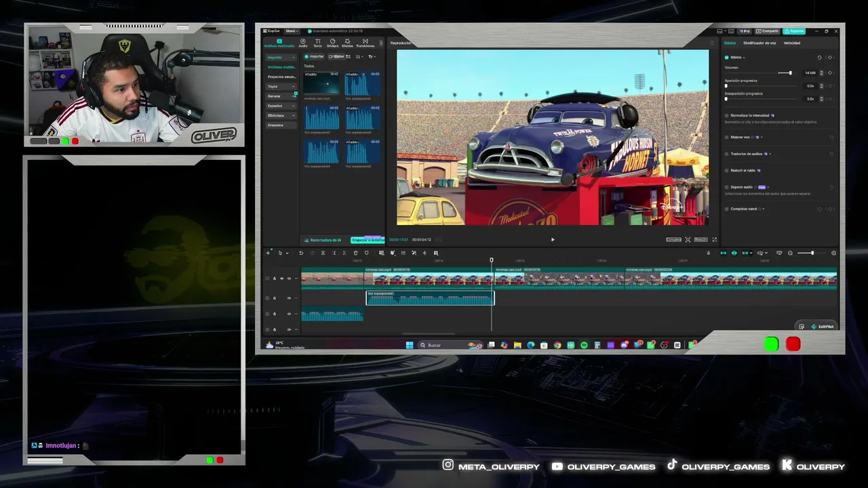The image size is (868, 488).
Task: Start voice recording with the microphone icon
Action: 708,253
